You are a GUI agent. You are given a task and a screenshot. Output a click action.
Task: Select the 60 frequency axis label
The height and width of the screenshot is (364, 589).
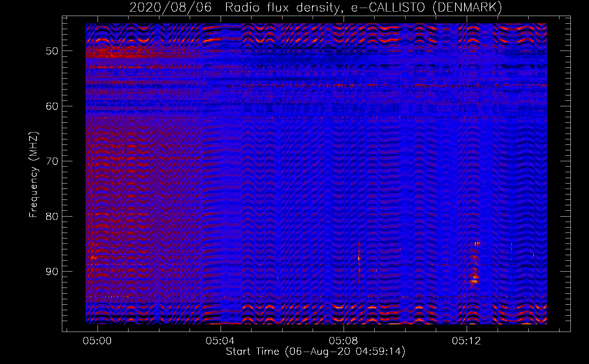pyautogui.click(x=52, y=106)
